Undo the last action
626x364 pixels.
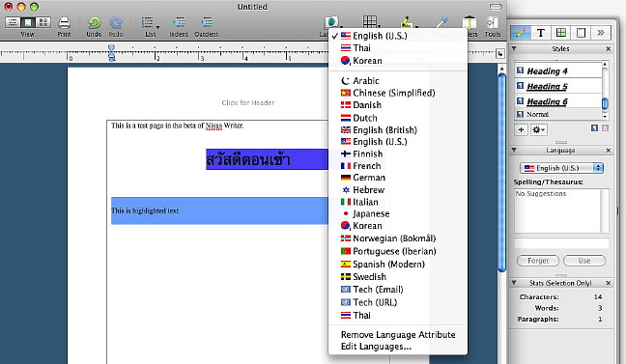(94, 22)
